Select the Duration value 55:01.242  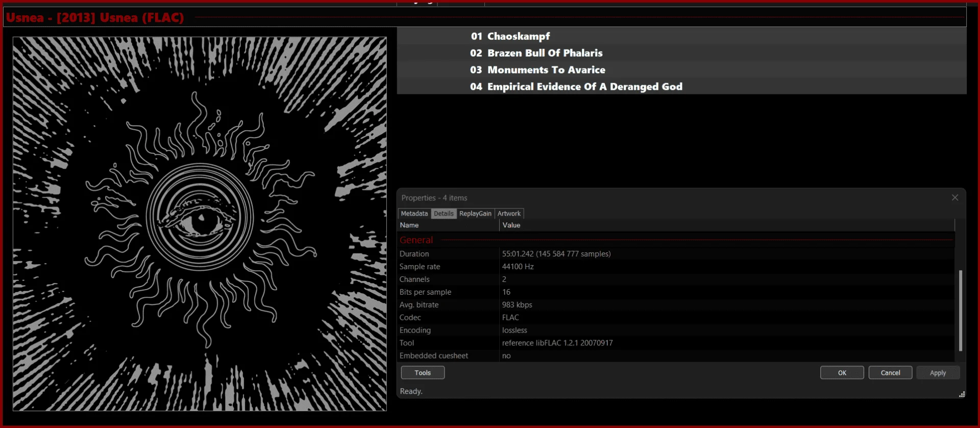click(x=556, y=254)
